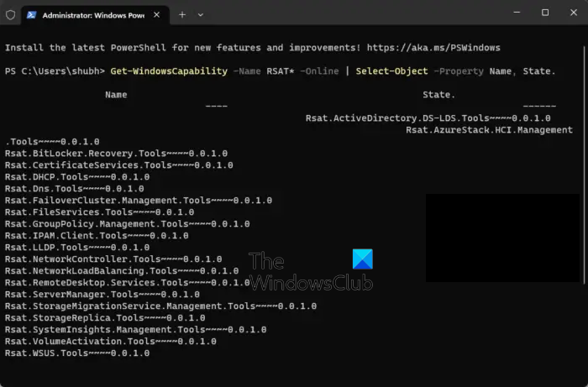588x387 pixels.
Task: Select the Administrator: Windows PowerShell tab
Action: 95,15
